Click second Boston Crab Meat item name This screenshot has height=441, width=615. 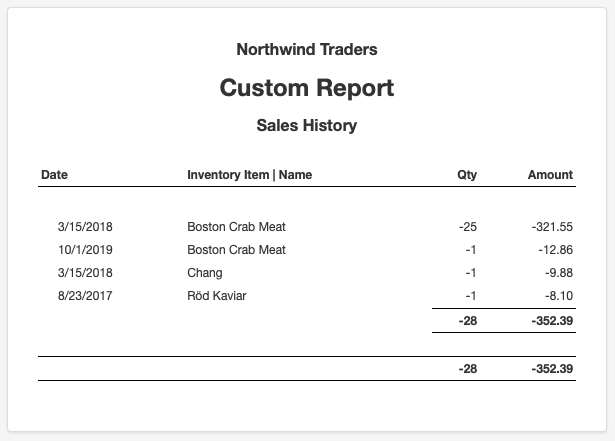237,250
